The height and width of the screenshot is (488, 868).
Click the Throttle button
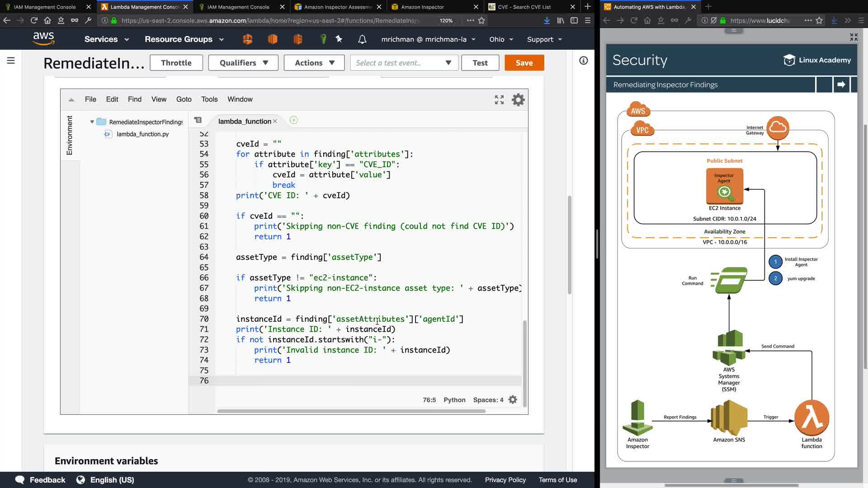click(176, 63)
